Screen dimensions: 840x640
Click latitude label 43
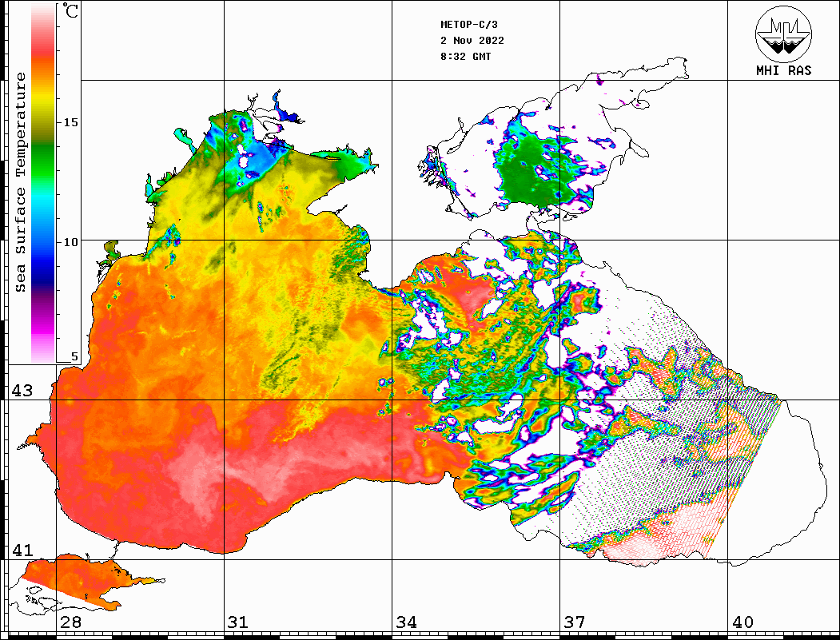[22, 391]
